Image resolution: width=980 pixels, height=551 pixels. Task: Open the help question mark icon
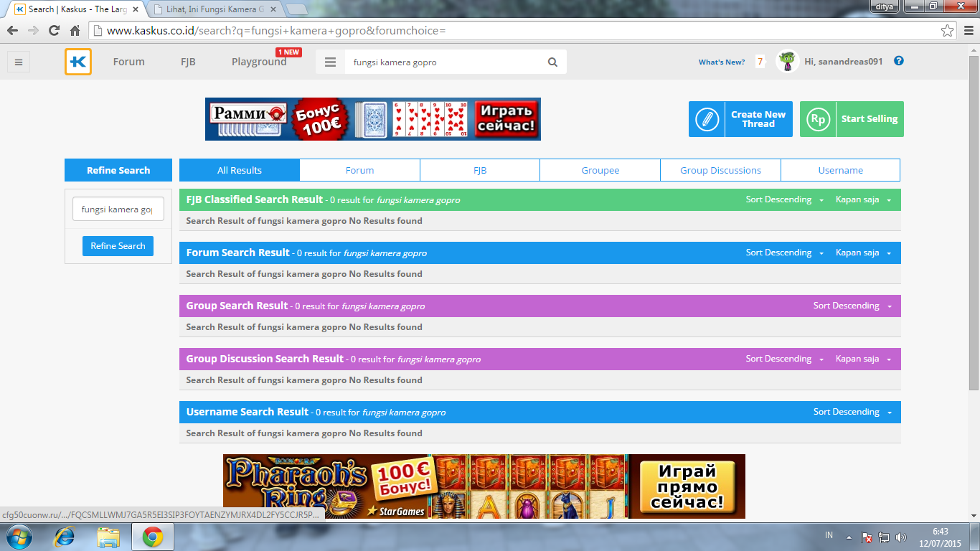tap(899, 61)
